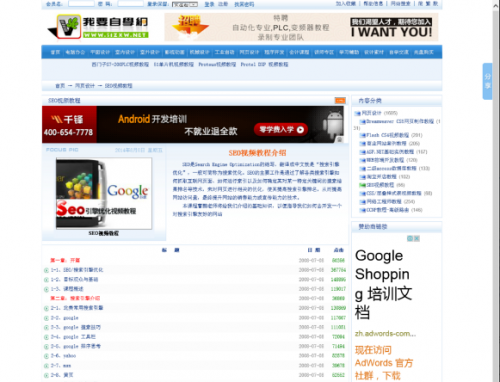Click the page vertical scrollbar up arrow
The height and width of the screenshot is (382, 500).
(496, 5)
